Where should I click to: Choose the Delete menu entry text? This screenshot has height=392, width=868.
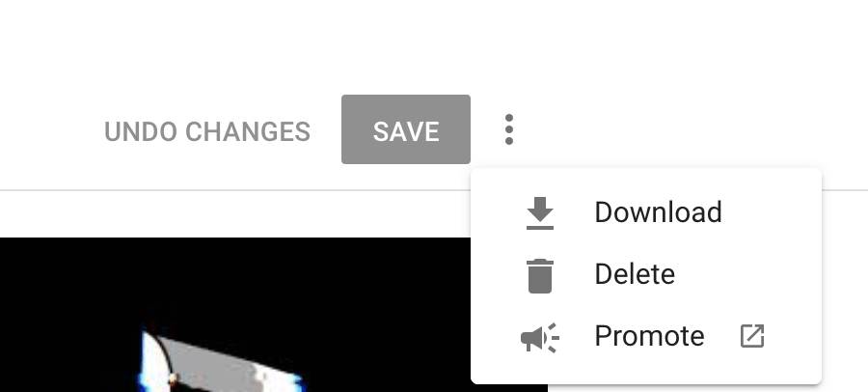[635, 274]
